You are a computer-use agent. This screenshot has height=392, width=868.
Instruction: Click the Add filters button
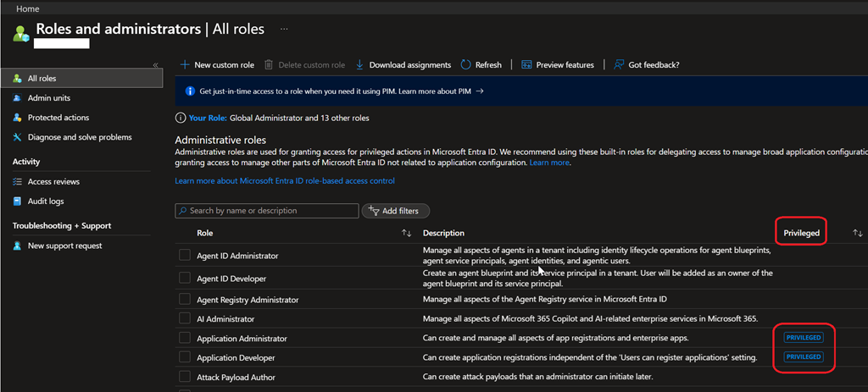[x=396, y=211]
